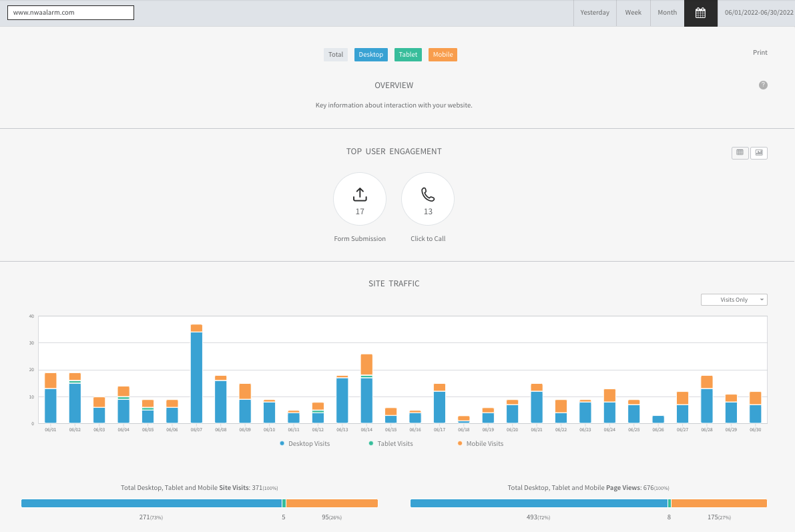Click the Print link
Viewport: 795px width, 532px height.
(x=760, y=53)
